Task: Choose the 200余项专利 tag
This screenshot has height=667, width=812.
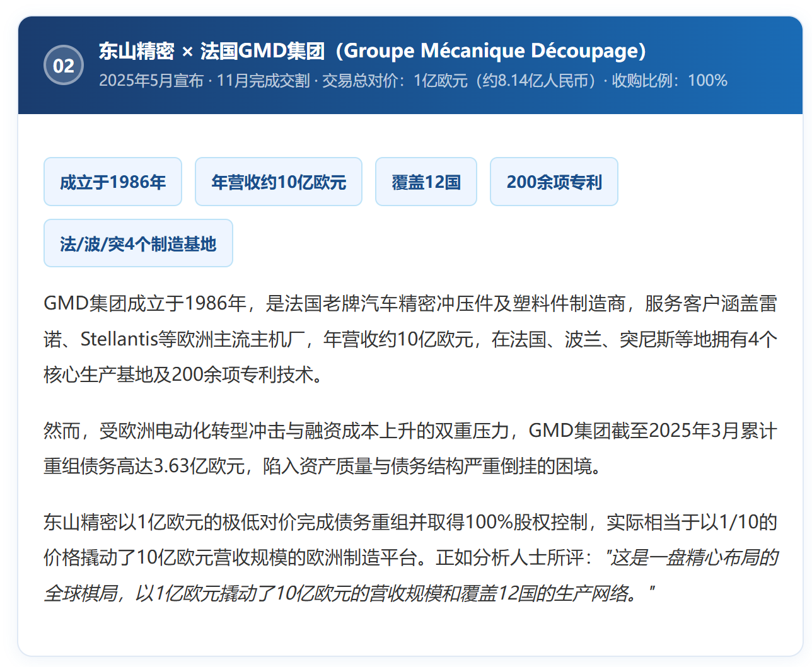Action: pos(554,182)
